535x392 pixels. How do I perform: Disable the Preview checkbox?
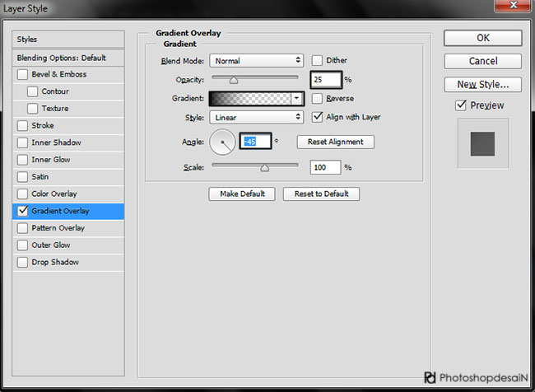coord(461,105)
